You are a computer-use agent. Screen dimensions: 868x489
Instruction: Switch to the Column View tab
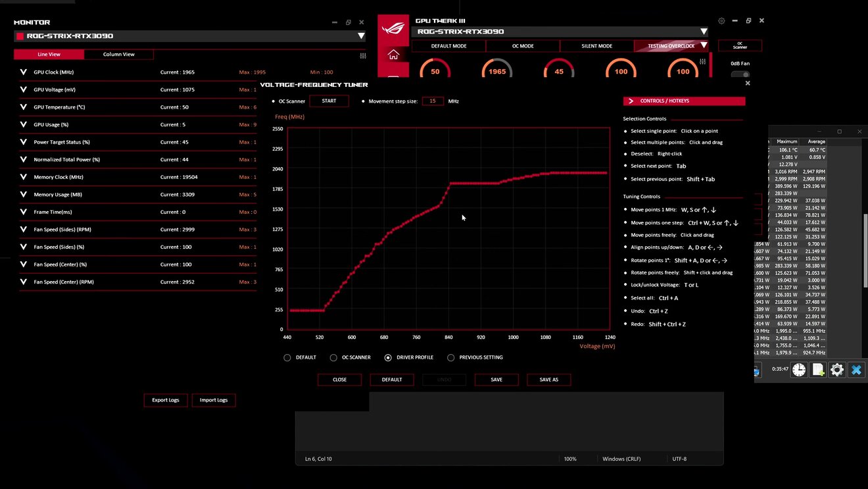pos(118,54)
